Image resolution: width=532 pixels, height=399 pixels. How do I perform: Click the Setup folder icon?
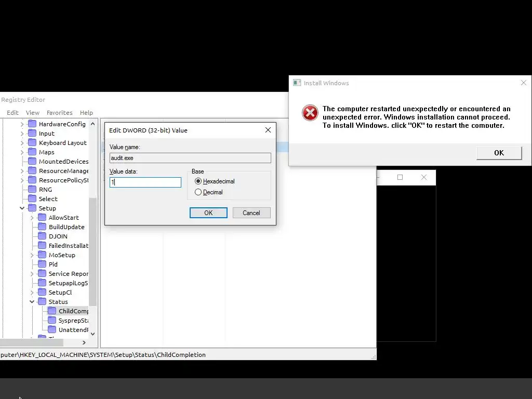click(x=32, y=208)
